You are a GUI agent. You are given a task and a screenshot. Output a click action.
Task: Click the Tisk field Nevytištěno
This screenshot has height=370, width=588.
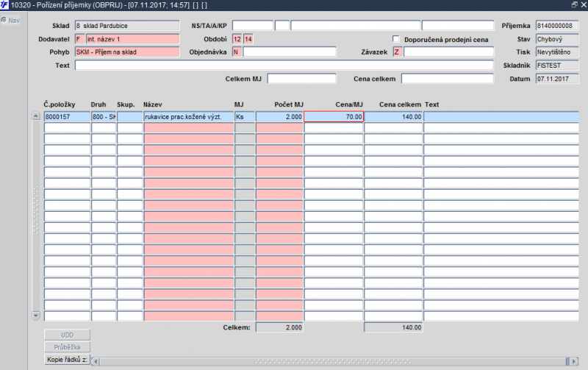click(x=557, y=51)
